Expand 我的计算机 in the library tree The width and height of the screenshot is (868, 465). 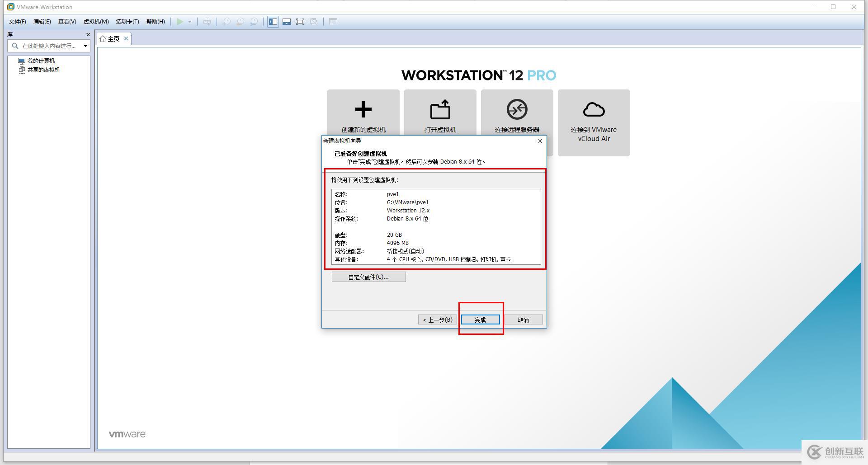(41, 60)
